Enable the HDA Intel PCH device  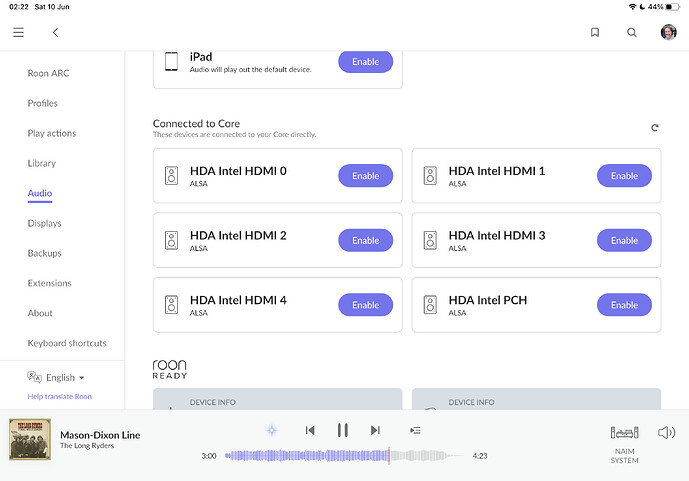[x=624, y=305]
